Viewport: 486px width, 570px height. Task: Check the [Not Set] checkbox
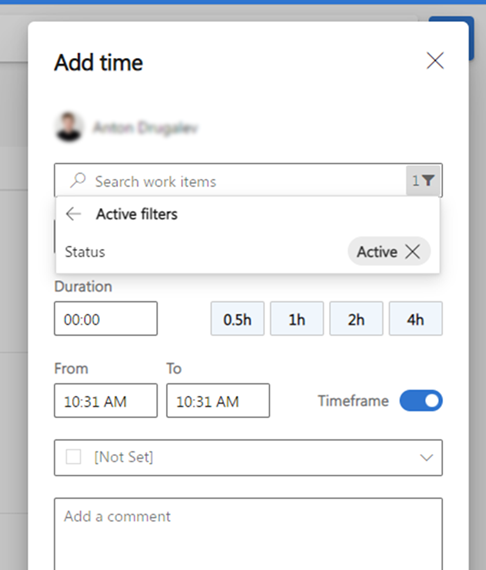pos(73,457)
